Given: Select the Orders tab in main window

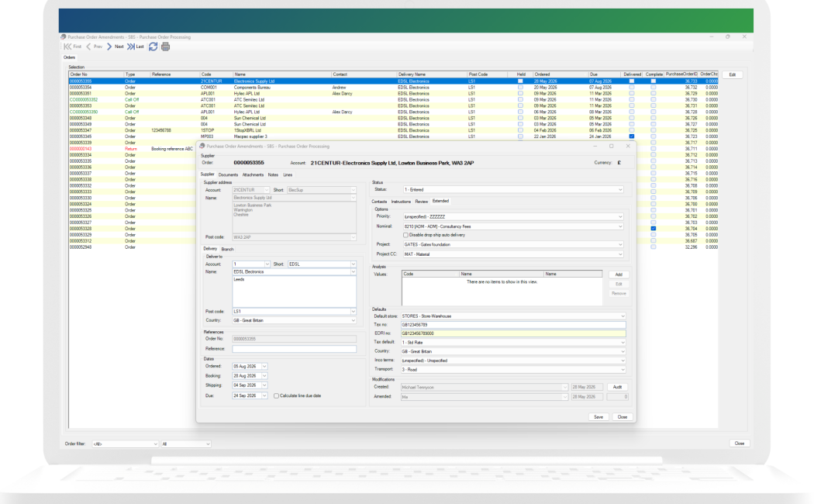Looking at the screenshot, I should pyautogui.click(x=70, y=57).
